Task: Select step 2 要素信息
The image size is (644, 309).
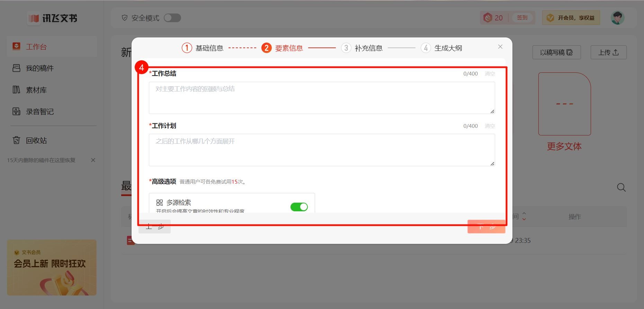Action: (x=282, y=48)
